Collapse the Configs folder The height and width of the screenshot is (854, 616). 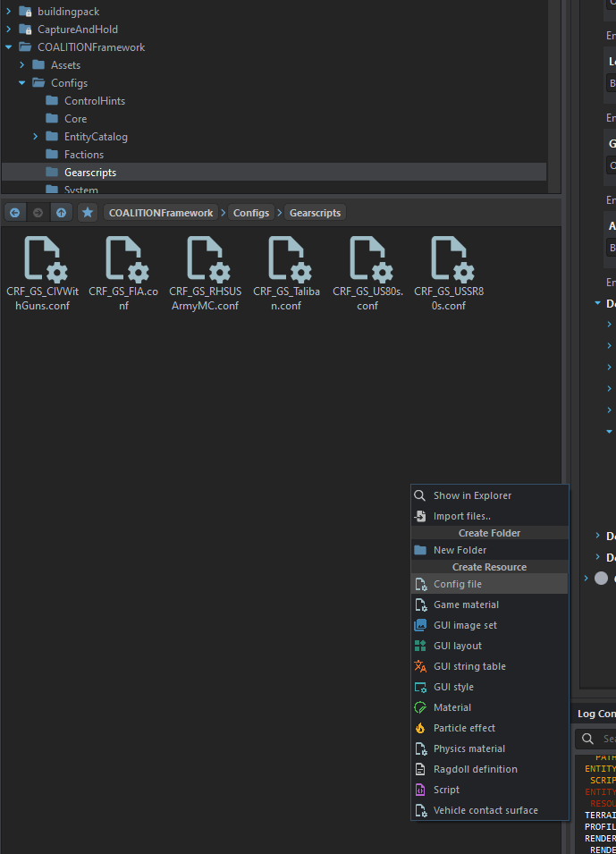click(22, 83)
